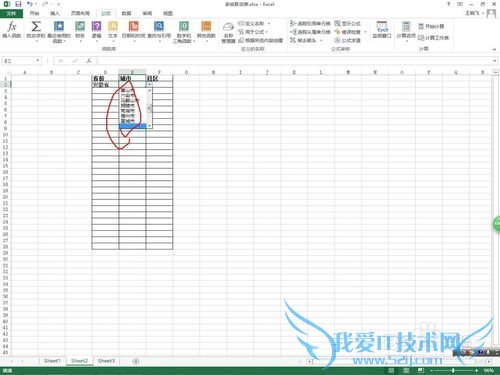The image size is (500, 375).
Task: Open the File tab
Action: [11, 13]
